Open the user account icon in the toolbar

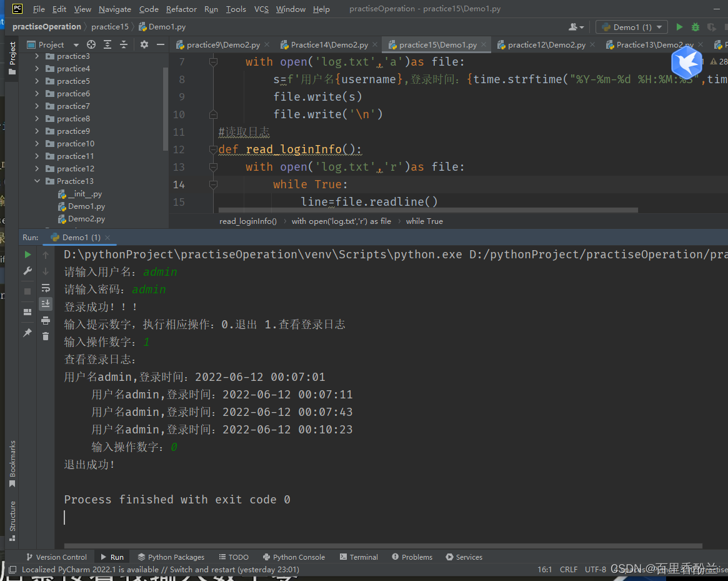[576, 27]
